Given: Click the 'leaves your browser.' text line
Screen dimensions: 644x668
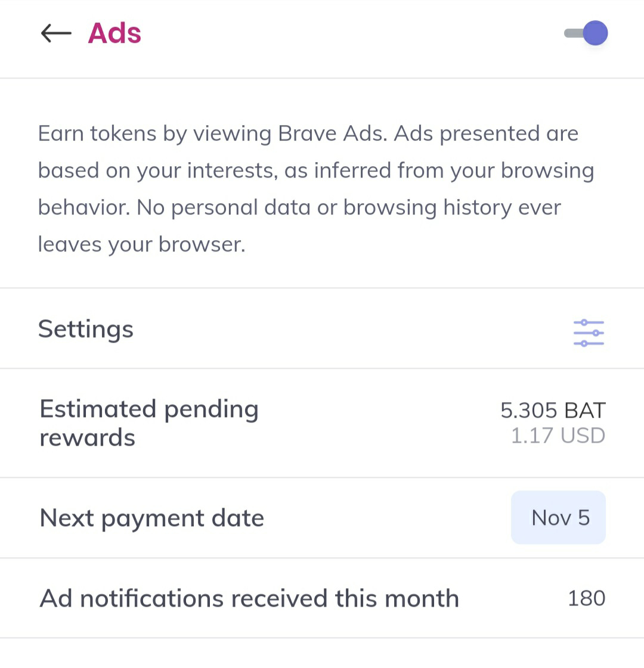Looking at the screenshot, I should [x=141, y=244].
